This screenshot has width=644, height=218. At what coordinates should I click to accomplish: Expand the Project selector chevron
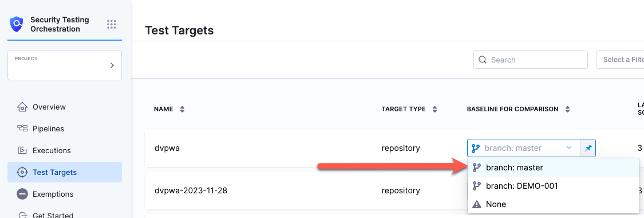[112, 65]
